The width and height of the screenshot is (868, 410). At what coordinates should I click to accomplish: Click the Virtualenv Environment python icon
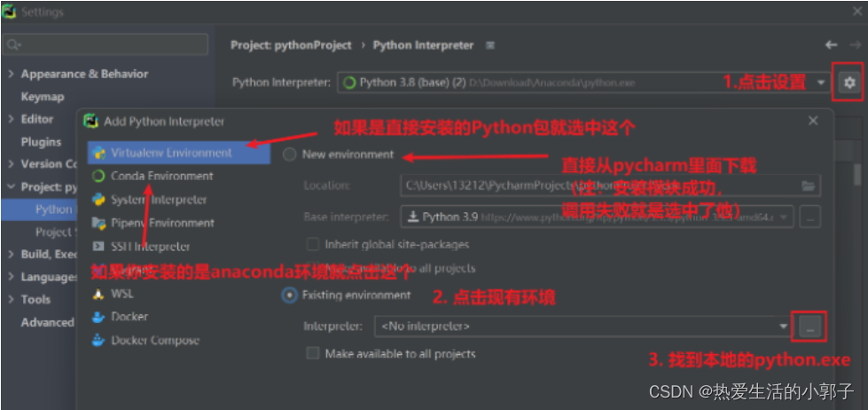coord(99,153)
